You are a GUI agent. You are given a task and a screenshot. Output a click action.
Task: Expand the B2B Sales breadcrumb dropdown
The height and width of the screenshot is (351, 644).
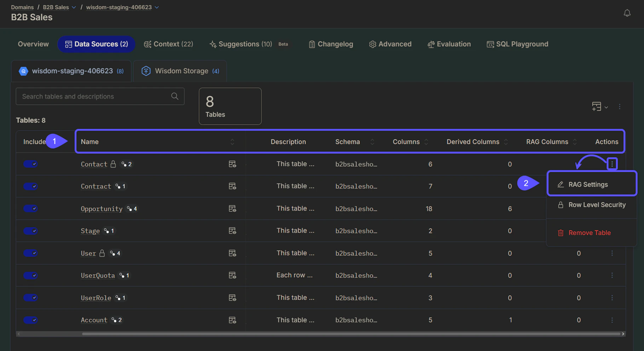74,7
